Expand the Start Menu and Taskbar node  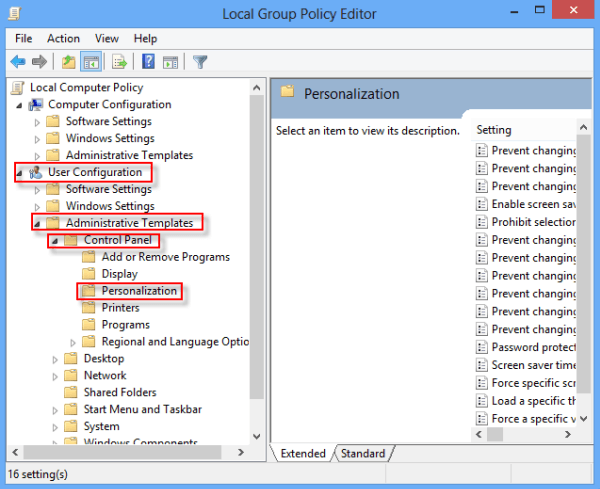pos(55,410)
